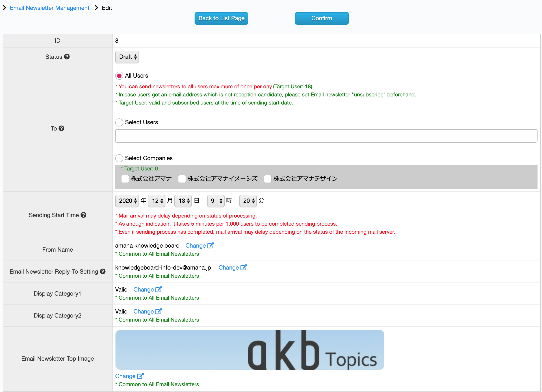
Task: Click external-link icon beside Display Category2 Change
Action: click(x=158, y=311)
